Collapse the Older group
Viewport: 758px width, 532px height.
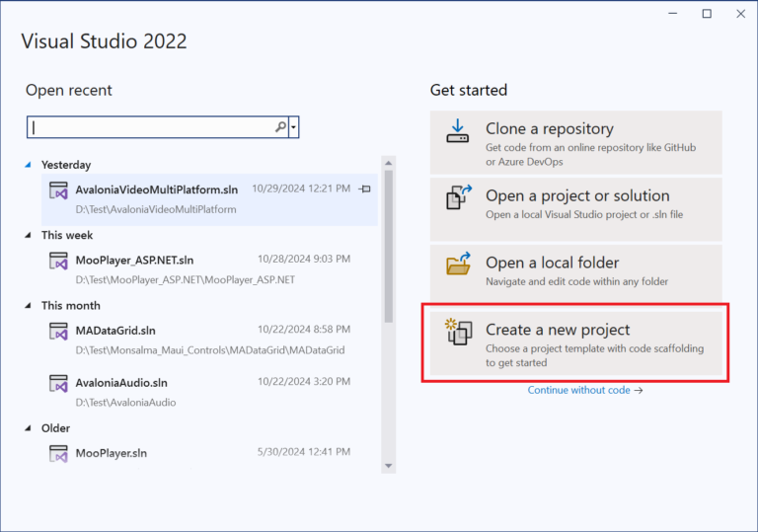[28, 428]
